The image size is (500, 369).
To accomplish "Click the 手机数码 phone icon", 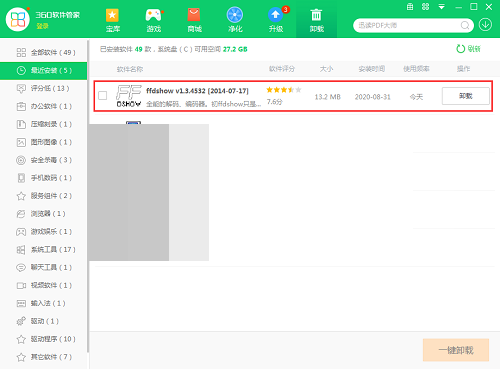I will coord(21,178).
